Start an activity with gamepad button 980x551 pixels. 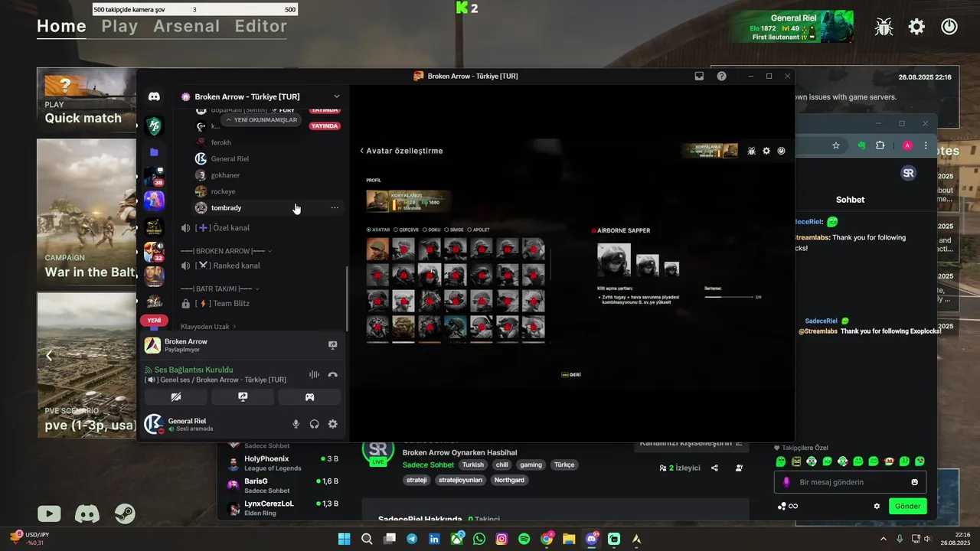[x=309, y=397]
